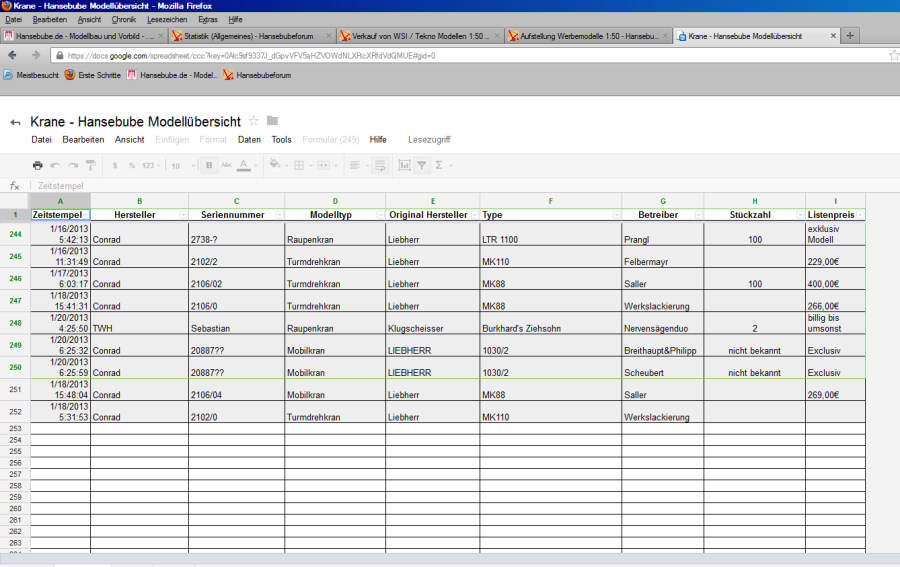Select the Zeitstempel header cell
Image resolution: width=900 pixels, height=567 pixels.
coord(60,215)
